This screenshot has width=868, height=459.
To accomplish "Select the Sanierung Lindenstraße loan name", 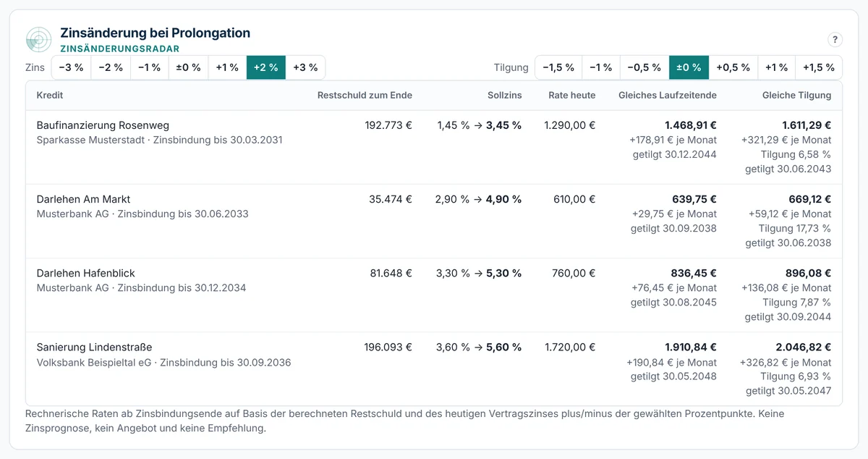I will (95, 347).
